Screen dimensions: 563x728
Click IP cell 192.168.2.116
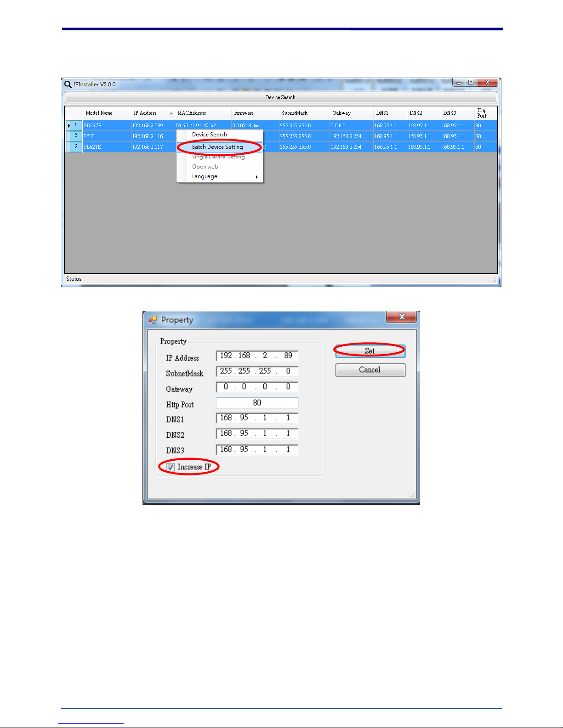click(x=153, y=136)
